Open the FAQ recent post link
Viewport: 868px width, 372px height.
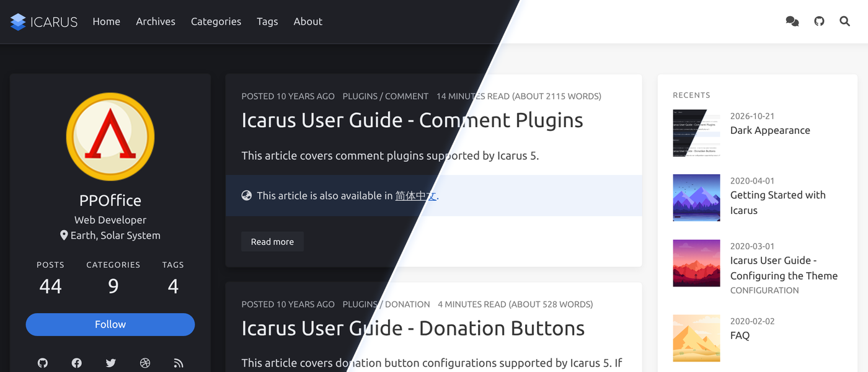(x=740, y=335)
